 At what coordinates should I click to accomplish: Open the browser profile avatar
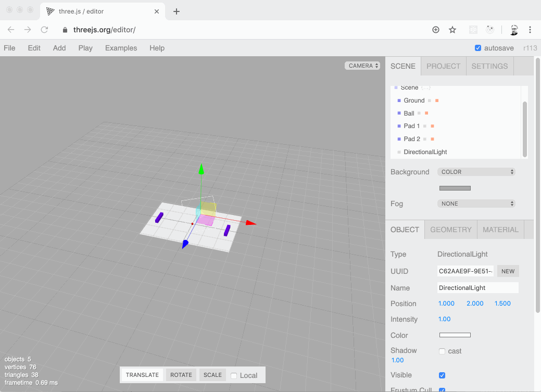coord(514,30)
